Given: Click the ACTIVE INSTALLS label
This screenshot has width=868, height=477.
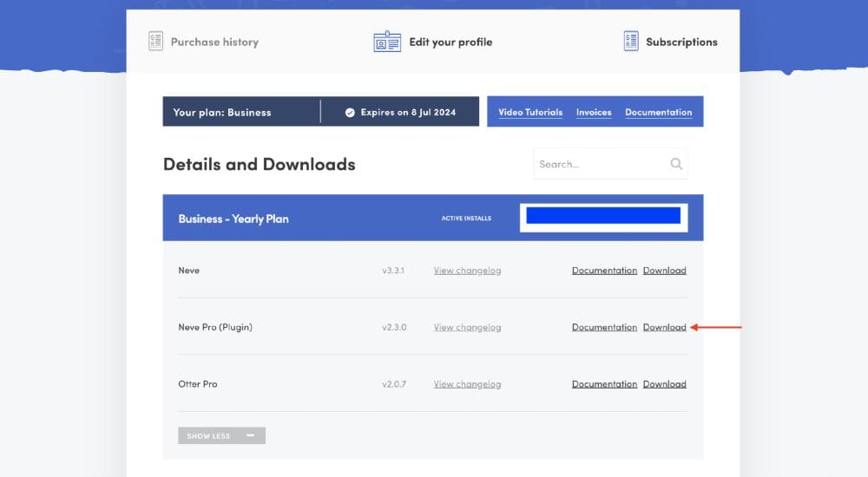Looking at the screenshot, I should click(x=466, y=219).
